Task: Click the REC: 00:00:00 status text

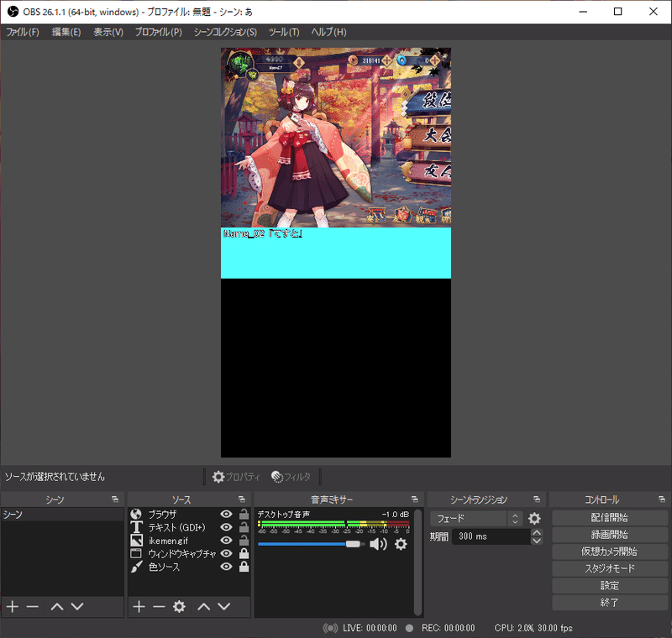Action: coord(448,628)
